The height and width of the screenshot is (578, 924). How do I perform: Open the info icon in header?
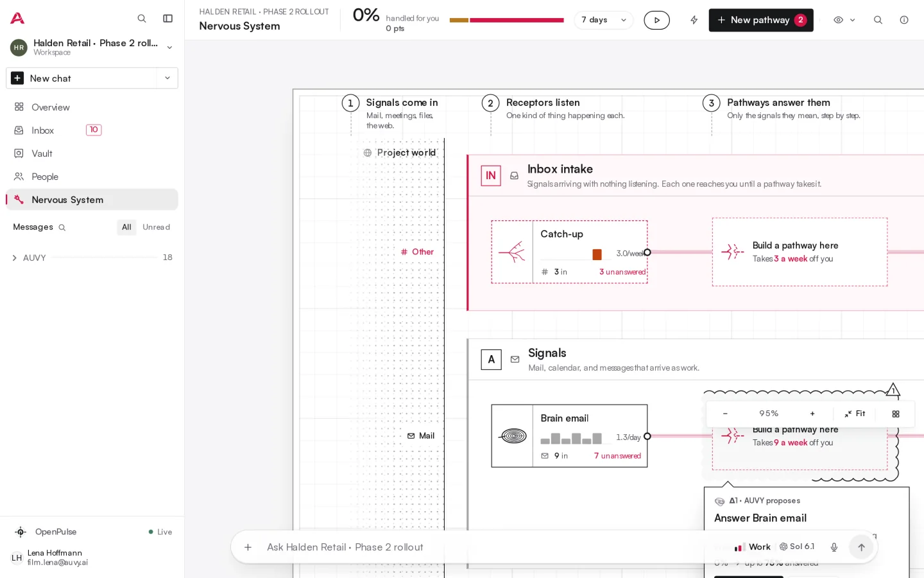pyautogui.click(x=903, y=20)
